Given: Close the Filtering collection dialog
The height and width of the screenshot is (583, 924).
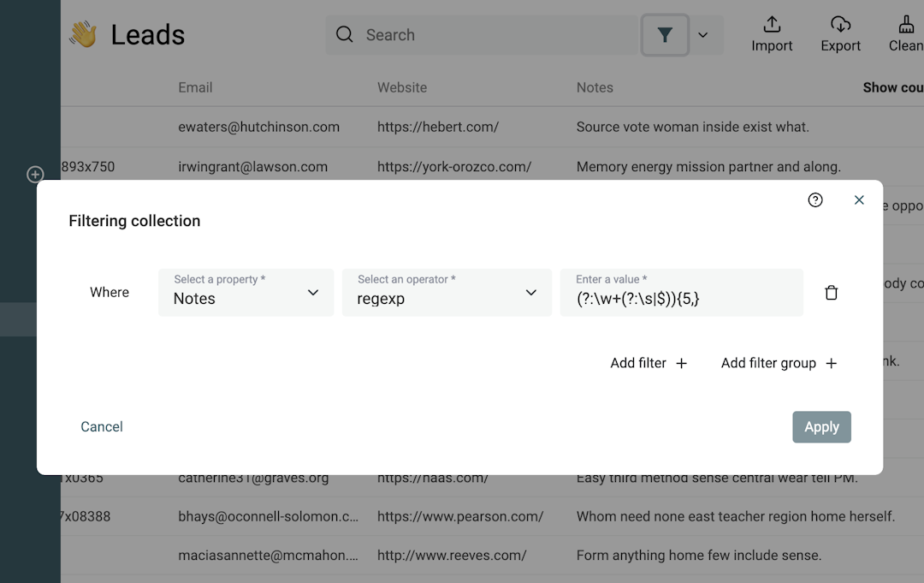Looking at the screenshot, I should click(x=859, y=199).
